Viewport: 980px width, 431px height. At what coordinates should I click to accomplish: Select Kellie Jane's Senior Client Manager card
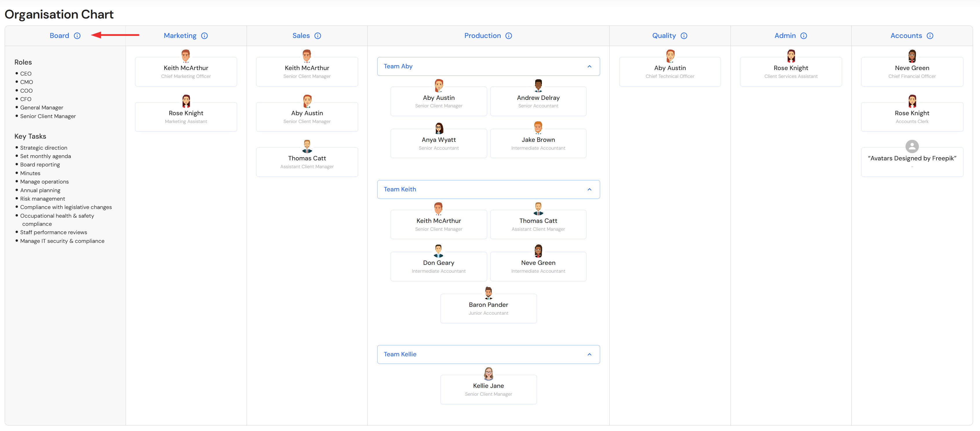point(488,390)
